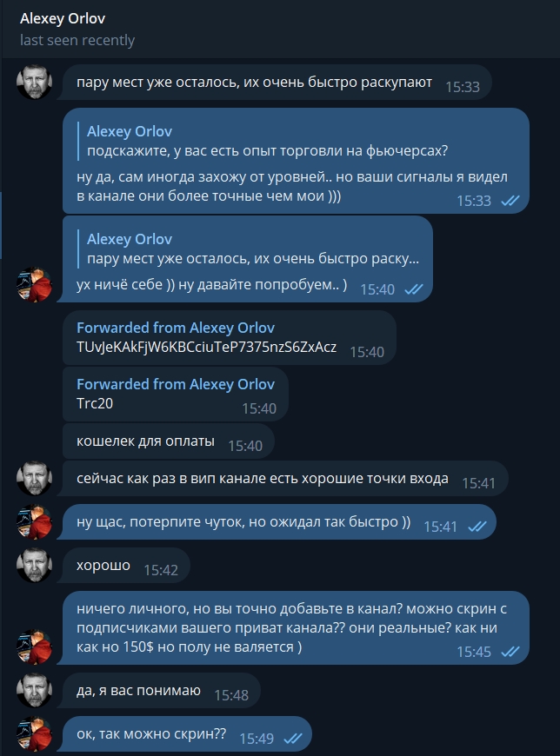Click Alexey's avatar beside the 15:33 message

pyautogui.click(x=34, y=82)
